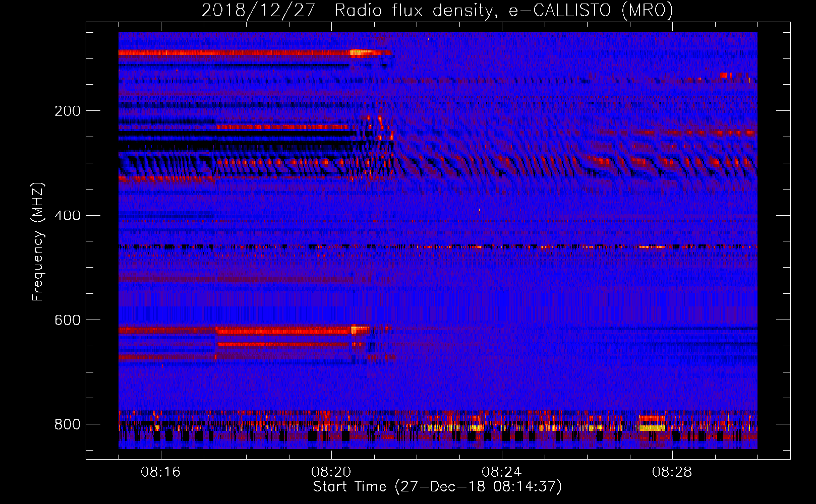Click the 200 frequency tick label

coord(67,111)
